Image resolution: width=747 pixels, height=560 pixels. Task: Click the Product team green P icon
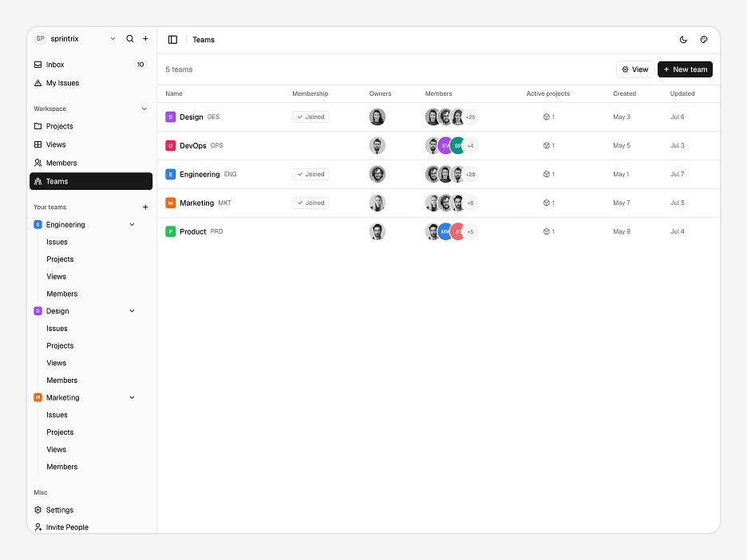[x=171, y=231]
